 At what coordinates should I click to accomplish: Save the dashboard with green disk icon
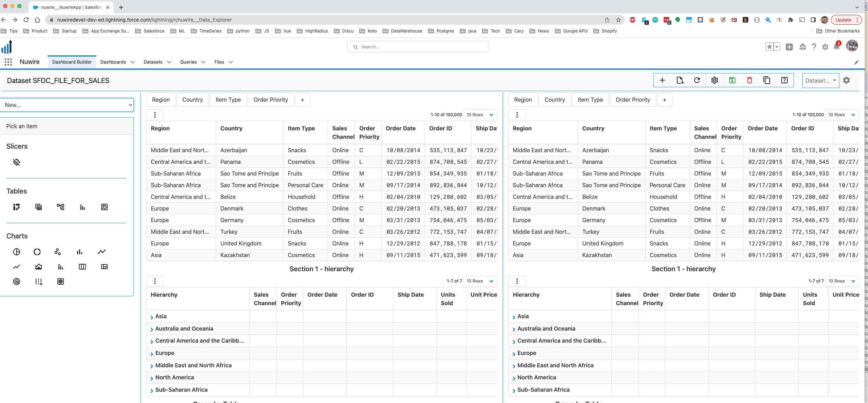[x=732, y=81]
